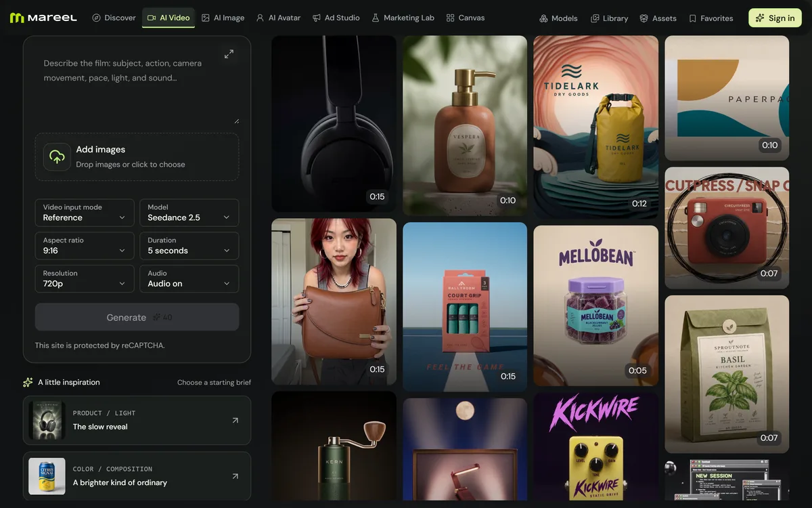Click the sparkle icon beside A little inspiration
The height and width of the screenshot is (508, 812).
pos(28,382)
